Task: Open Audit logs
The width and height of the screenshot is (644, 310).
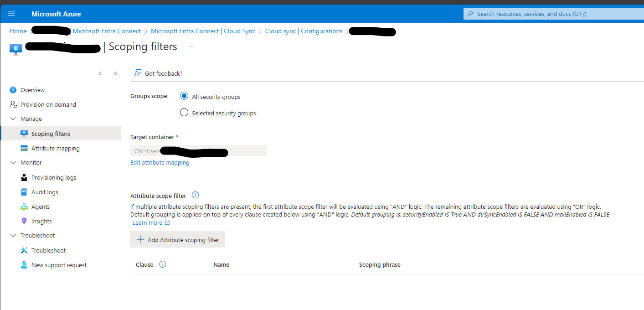Action: pos(45,192)
